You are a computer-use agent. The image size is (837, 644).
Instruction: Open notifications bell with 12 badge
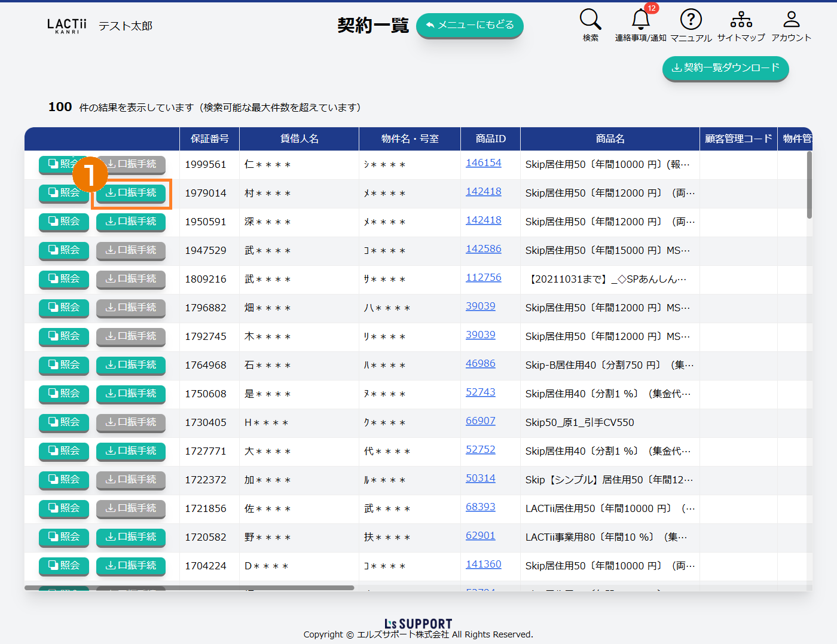click(x=641, y=20)
